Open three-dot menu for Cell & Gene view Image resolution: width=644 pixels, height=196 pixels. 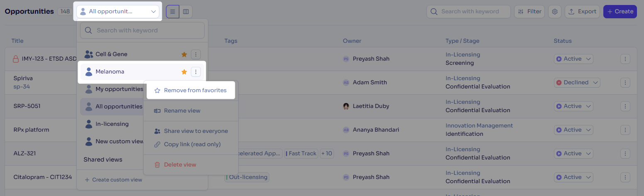(196, 54)
